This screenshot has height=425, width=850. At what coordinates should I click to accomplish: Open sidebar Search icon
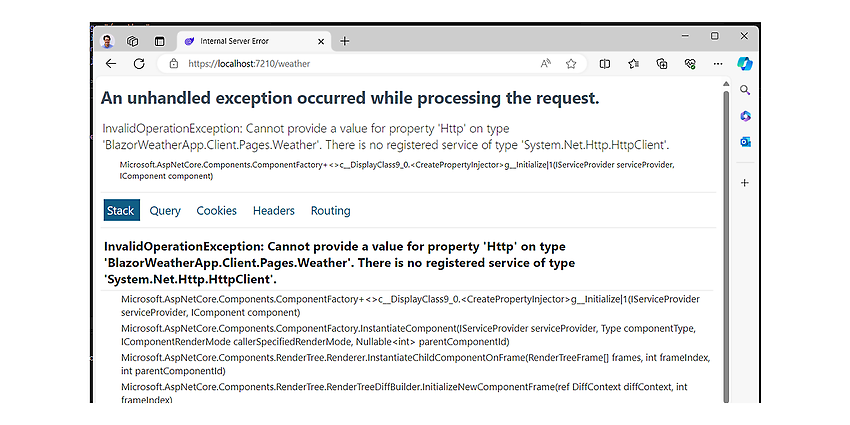745,90
